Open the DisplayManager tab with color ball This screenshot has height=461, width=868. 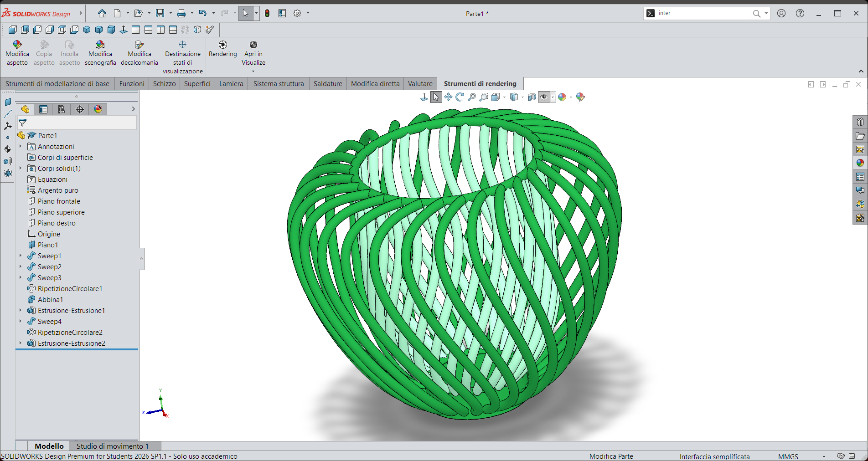click(x=98, y=109)
